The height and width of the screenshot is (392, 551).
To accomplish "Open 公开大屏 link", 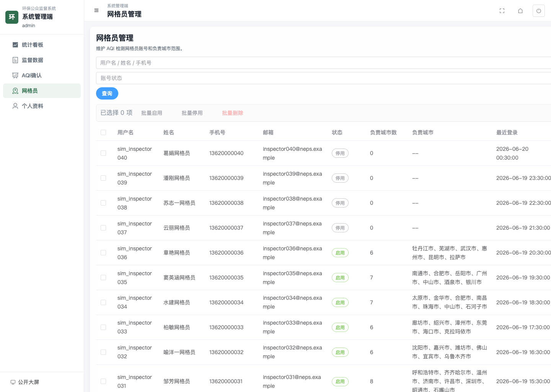I will [25, 382].
